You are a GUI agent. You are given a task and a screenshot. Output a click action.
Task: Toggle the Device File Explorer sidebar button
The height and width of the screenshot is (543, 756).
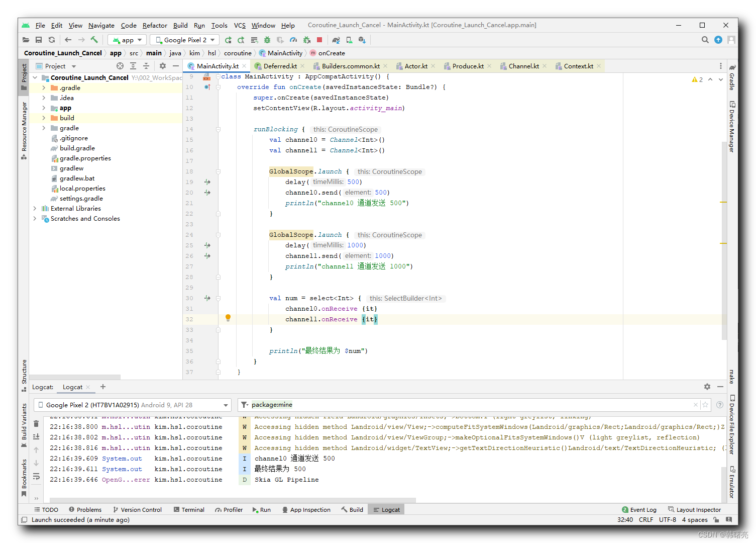pyautogui.click(x=732, y=425)
